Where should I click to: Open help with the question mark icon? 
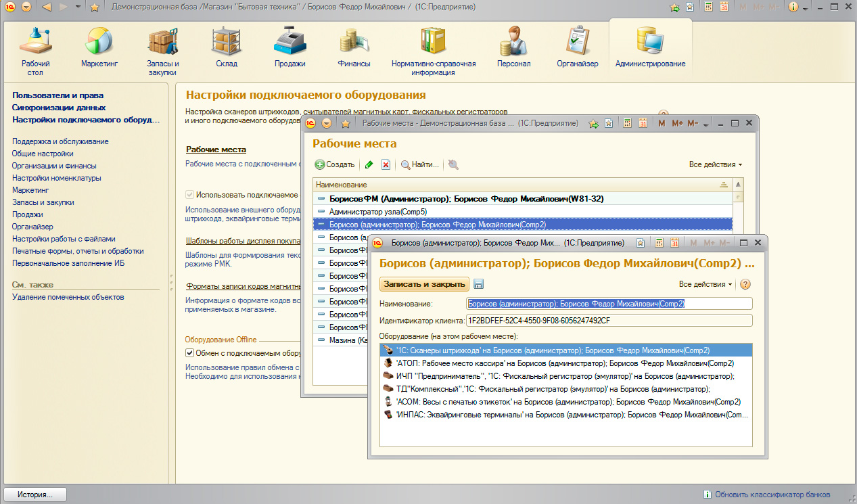(746, 284)
